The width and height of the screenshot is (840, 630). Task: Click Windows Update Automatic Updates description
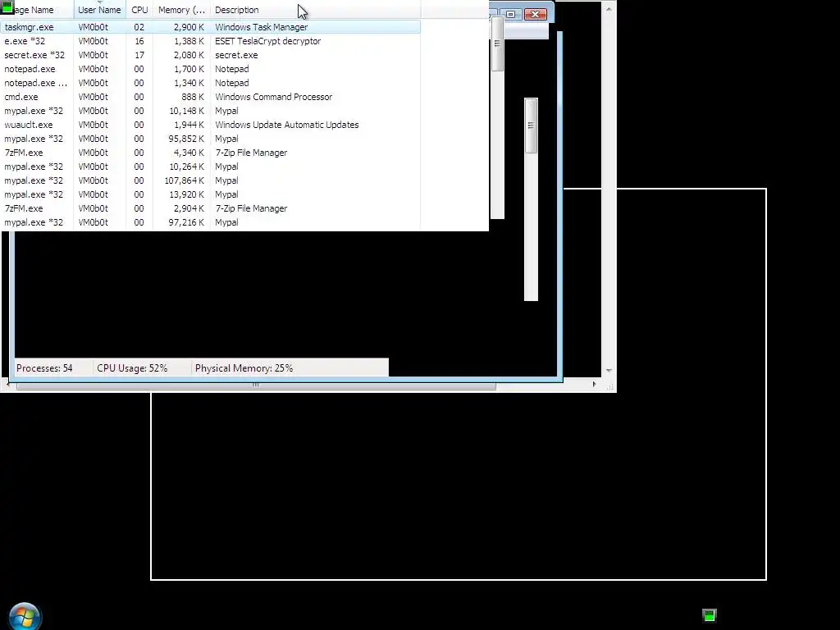point(286,125)
